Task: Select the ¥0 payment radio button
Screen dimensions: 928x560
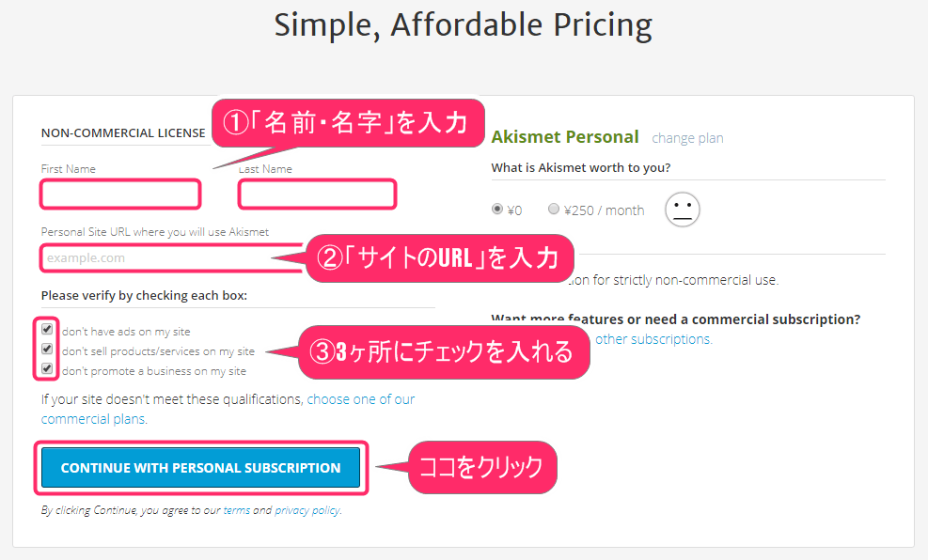Action: (x=496, y=210)
